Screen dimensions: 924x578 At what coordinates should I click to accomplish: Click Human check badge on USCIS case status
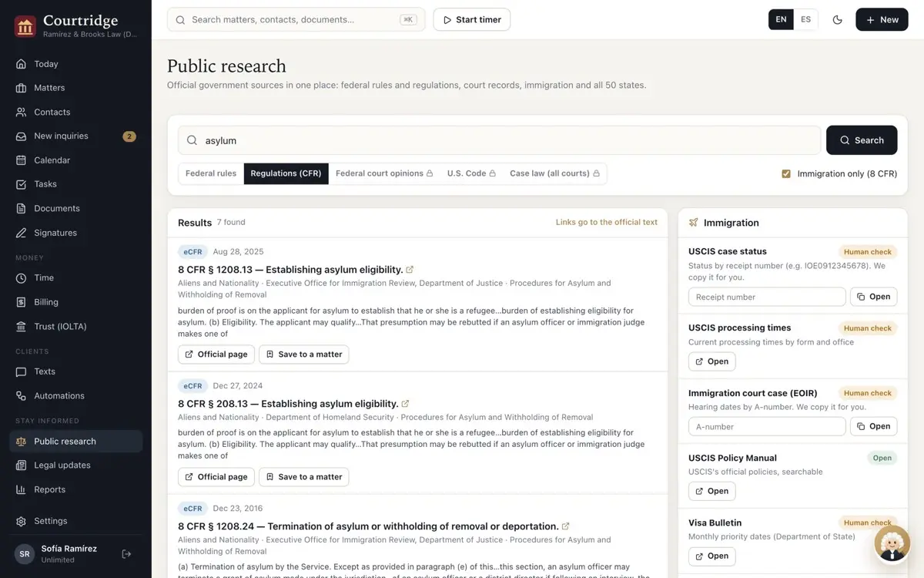click(867, 252)
